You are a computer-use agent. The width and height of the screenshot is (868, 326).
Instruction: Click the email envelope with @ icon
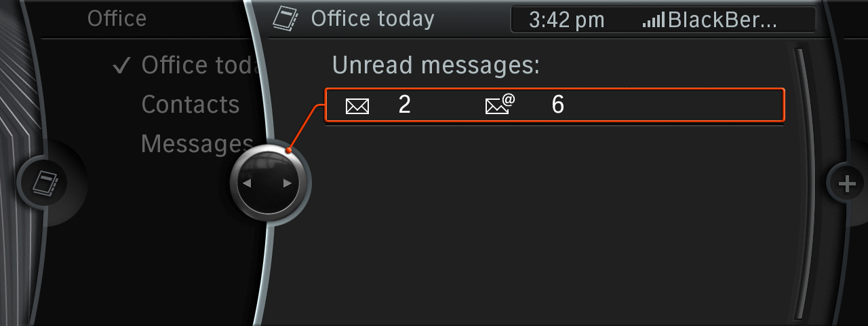[500, 105]
